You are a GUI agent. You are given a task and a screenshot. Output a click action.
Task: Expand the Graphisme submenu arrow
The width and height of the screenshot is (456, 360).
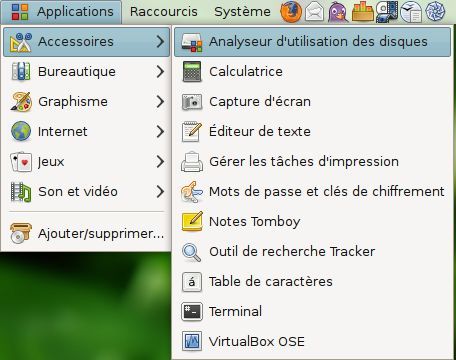[160, 102]
